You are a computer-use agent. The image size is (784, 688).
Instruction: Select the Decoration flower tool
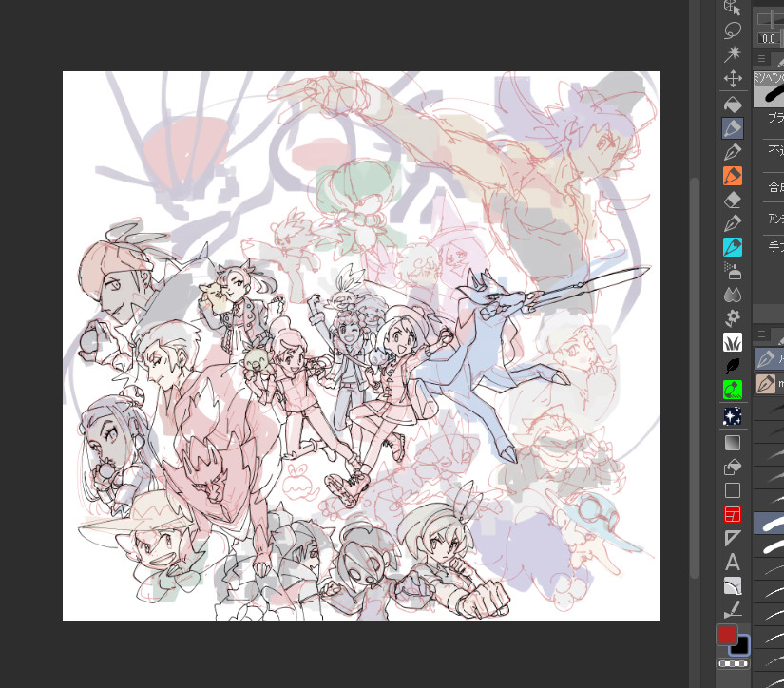coord(733,317)
